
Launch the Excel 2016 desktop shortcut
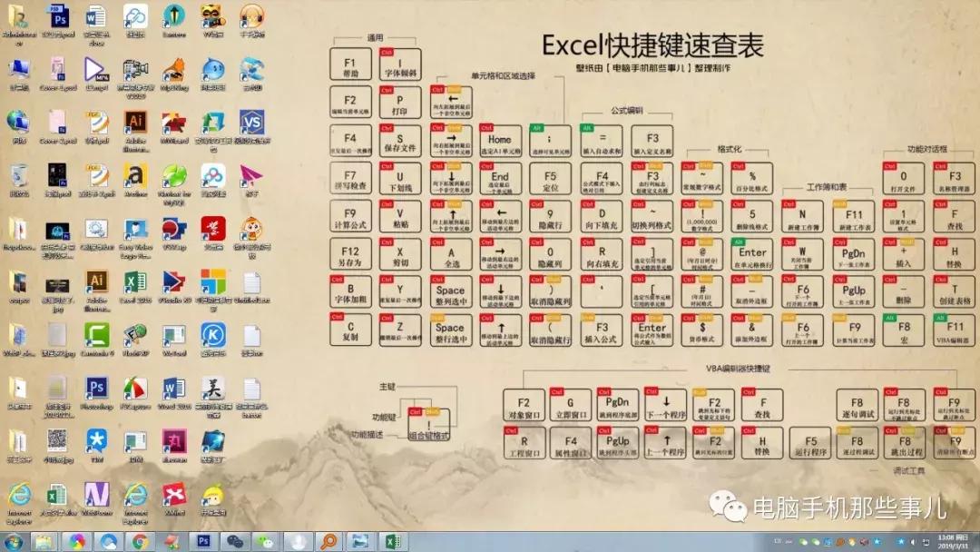[134, 283]
